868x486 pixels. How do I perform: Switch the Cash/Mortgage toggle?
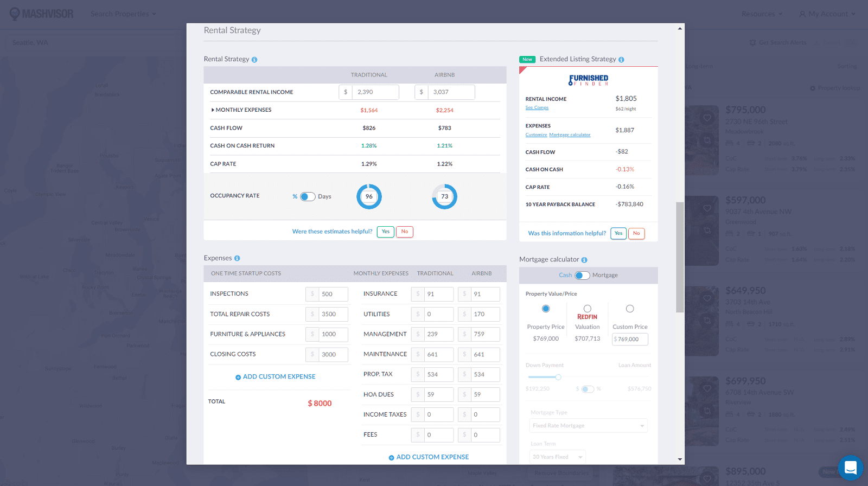582,276
